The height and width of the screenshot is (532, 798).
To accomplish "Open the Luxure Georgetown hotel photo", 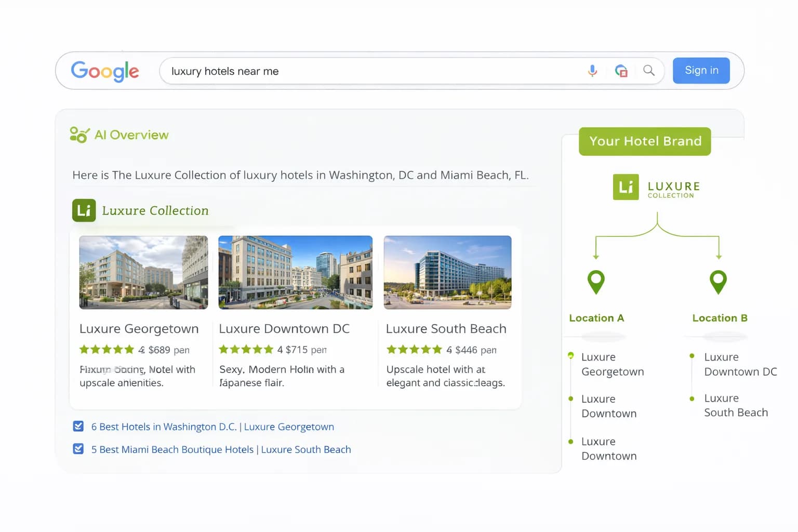I will 143,272.
